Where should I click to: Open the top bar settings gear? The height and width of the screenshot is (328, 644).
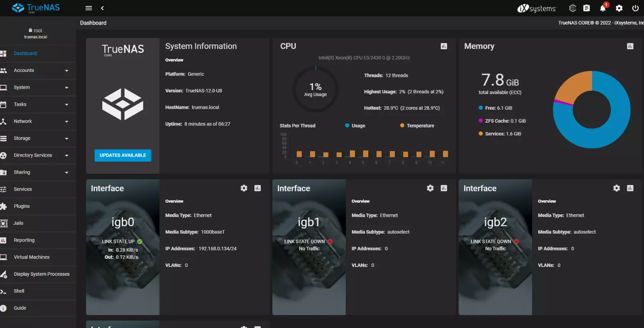(619, 8)
